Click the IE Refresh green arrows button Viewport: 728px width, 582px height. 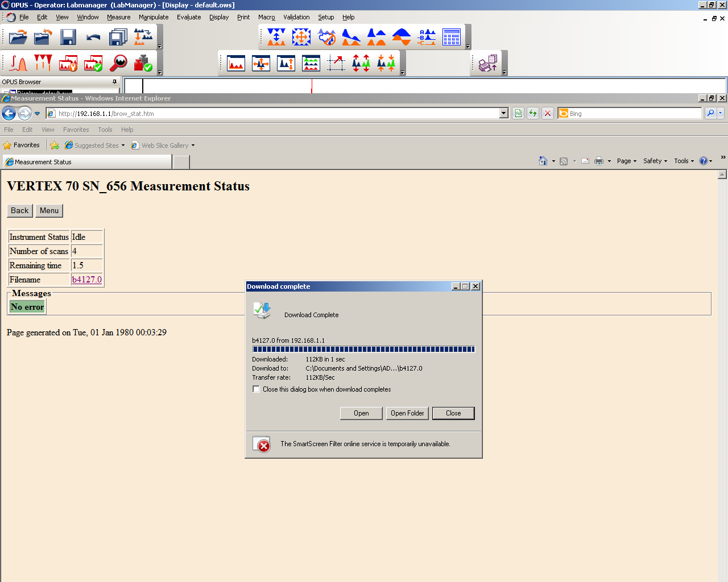coord(533,113)
